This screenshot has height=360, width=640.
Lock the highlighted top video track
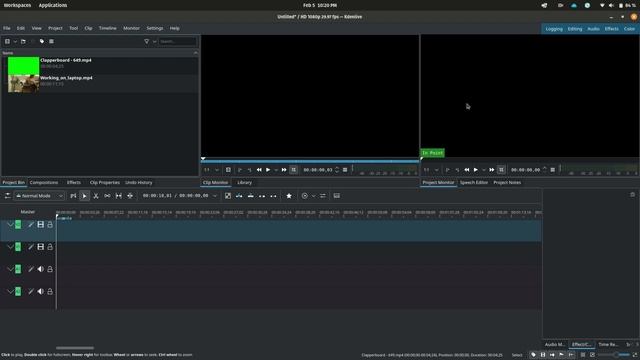50,224
